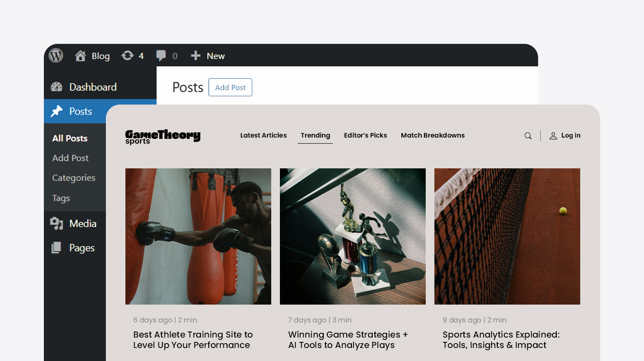Open the updates icon showing 4

coord(128,56)
